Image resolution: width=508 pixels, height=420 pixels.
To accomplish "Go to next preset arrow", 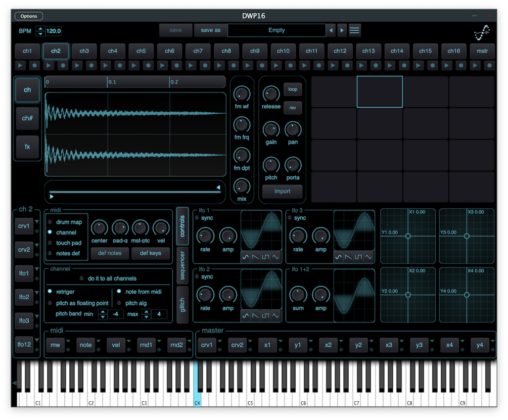I will point(342,30).
